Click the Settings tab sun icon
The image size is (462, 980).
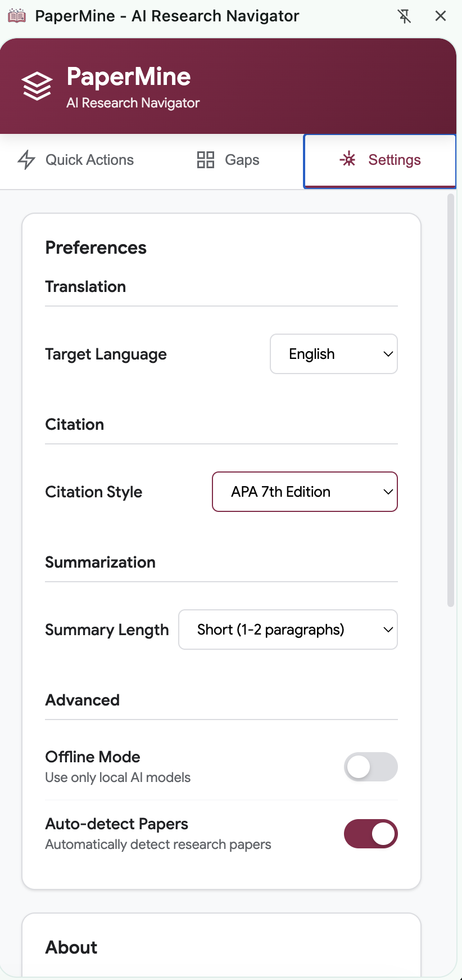click(x=348, y=160)
